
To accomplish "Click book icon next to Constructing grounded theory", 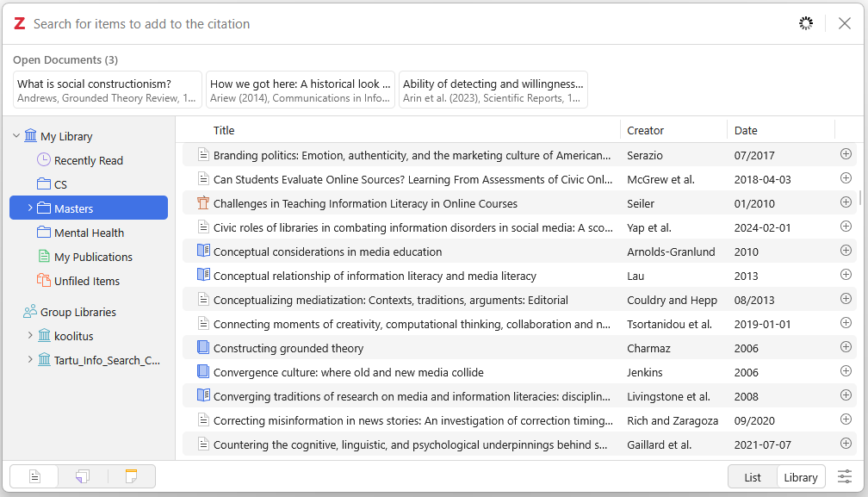I will click(x=203, y=348).
